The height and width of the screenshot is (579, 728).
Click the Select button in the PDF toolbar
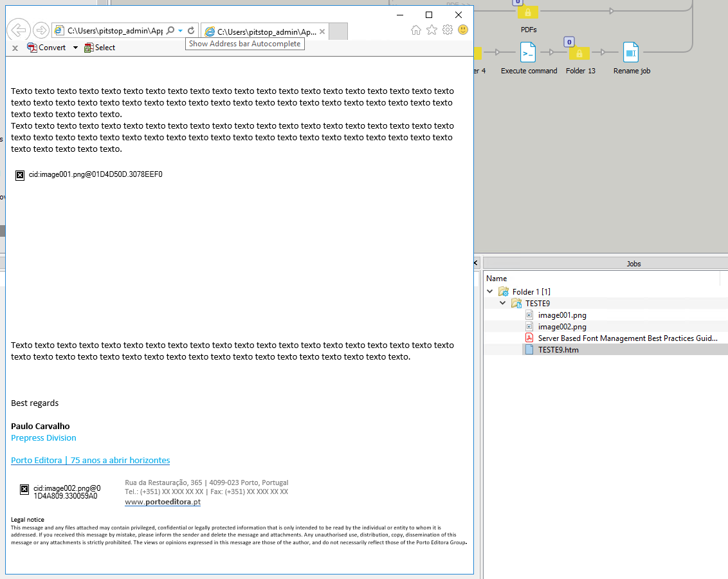tap(100, 48)
